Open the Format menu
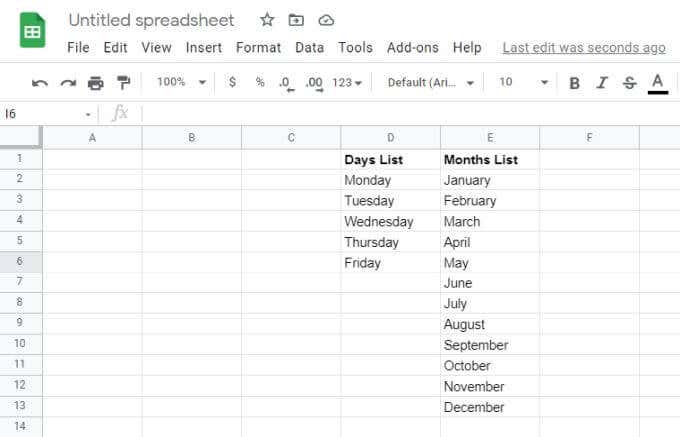680x437 pixels. 258,47
